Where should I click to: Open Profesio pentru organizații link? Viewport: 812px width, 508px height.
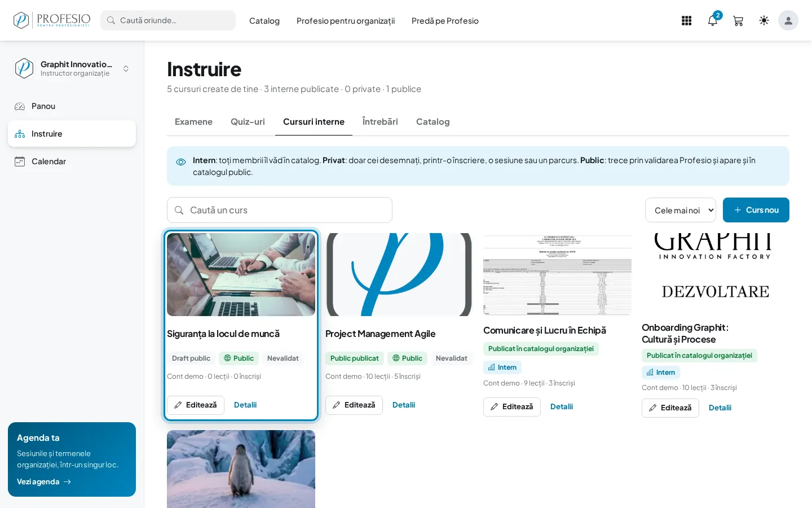tap(346, 21)
